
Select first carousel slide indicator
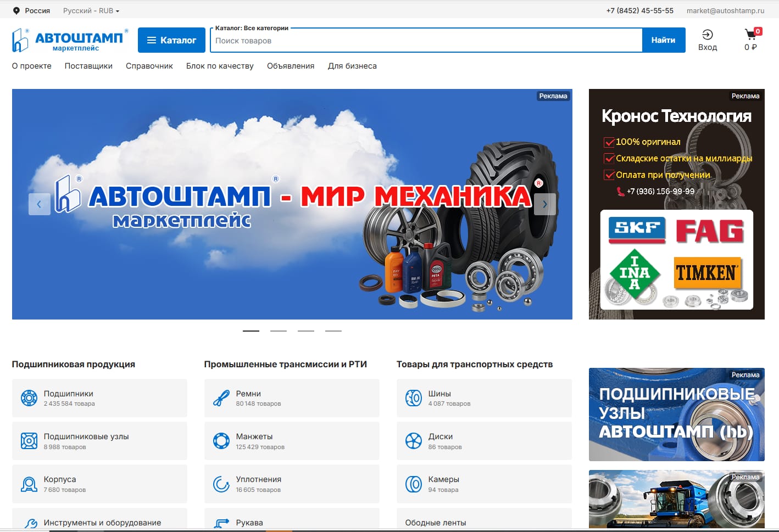coord(251,331)
